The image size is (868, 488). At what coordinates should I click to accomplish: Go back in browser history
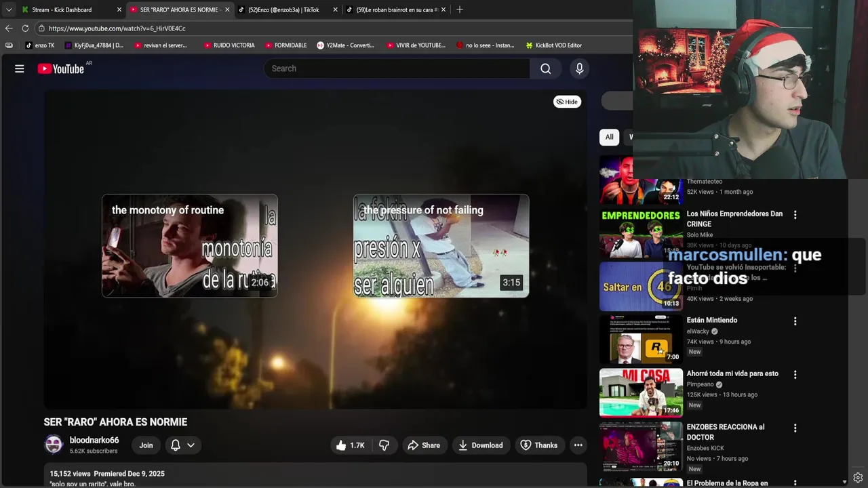(8, 28)
